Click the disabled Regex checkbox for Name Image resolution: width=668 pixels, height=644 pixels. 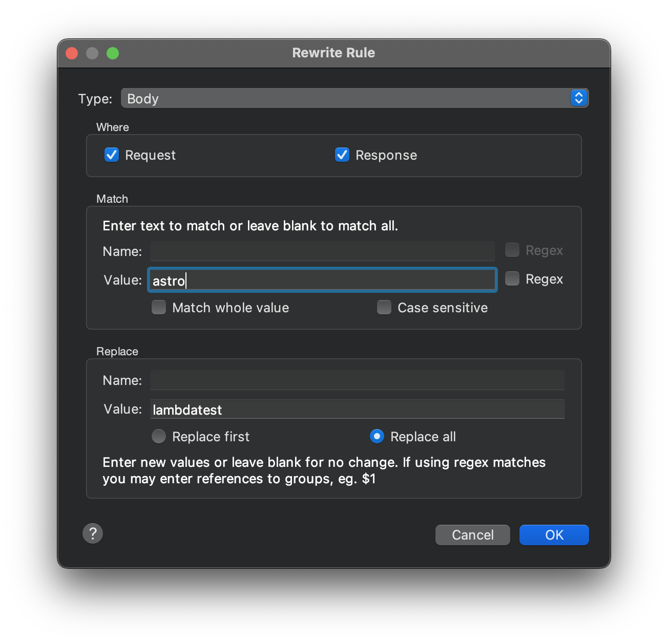[512, 250]
